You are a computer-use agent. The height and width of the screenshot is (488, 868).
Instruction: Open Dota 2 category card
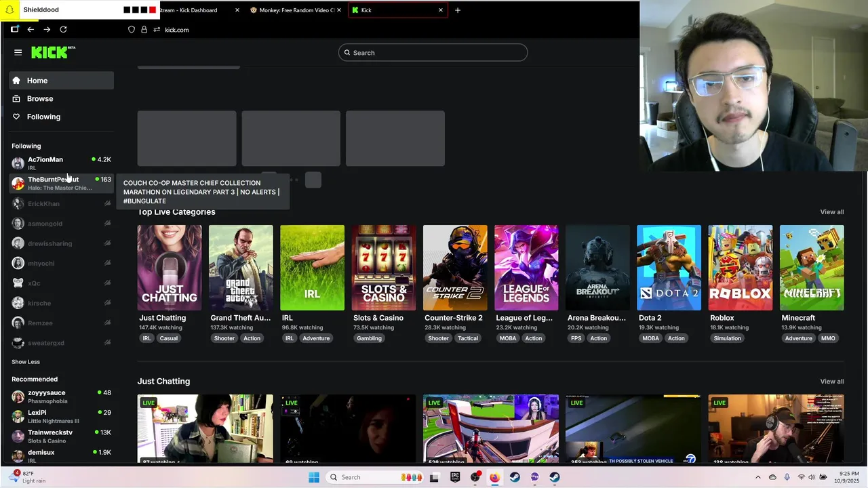[x=669, y=268]
